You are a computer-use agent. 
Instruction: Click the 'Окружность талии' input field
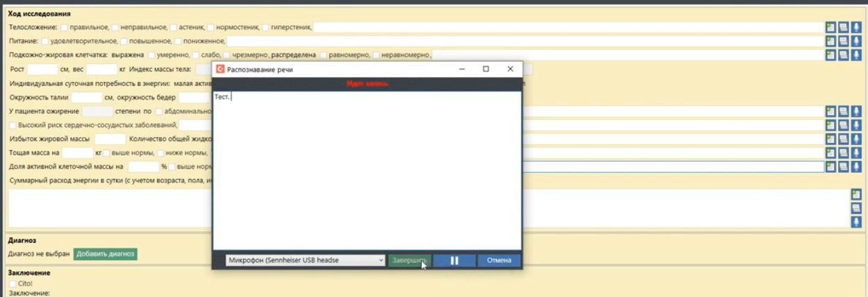click(x=87, y=97)
